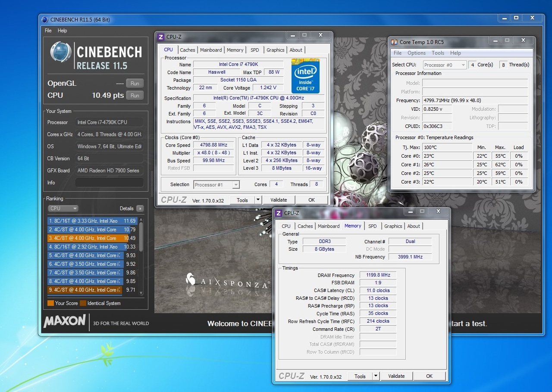Click Core Temp thermometer title bar icon

pos(394,42)
